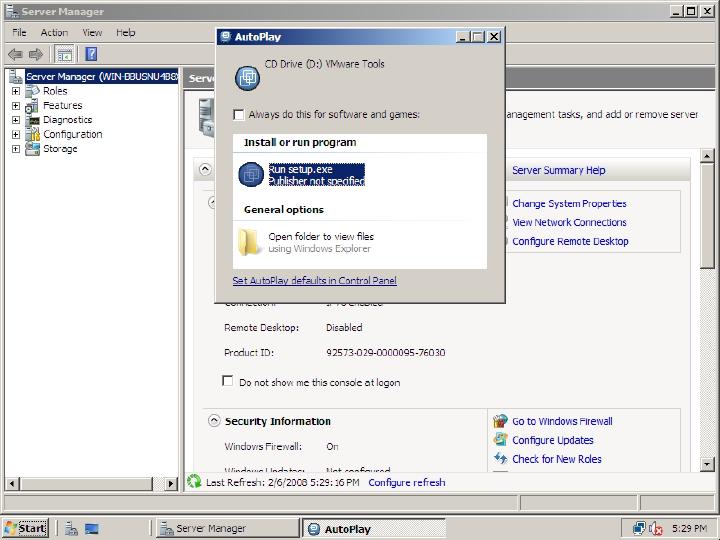Toggle the console tree pane toolbar icon
Screen dimensions: 720x540
[x=64, y=55]
